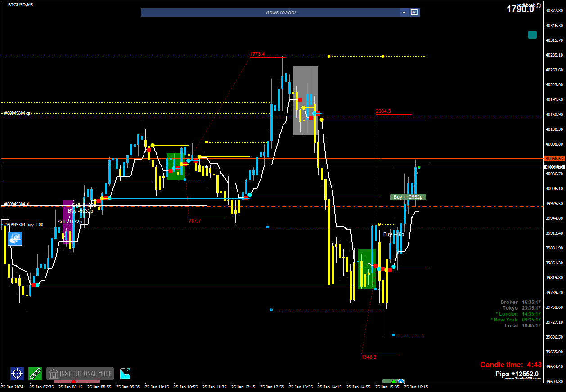
Task: Click the #60949304 buy 1.00 order label
Action: [x=24, y=224]
